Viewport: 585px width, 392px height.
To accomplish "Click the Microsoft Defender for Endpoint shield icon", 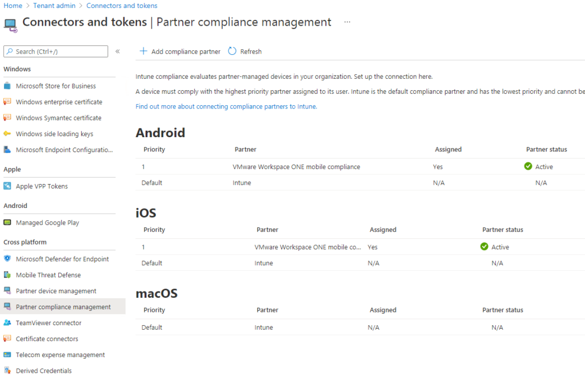I will (x=7, y=259).
